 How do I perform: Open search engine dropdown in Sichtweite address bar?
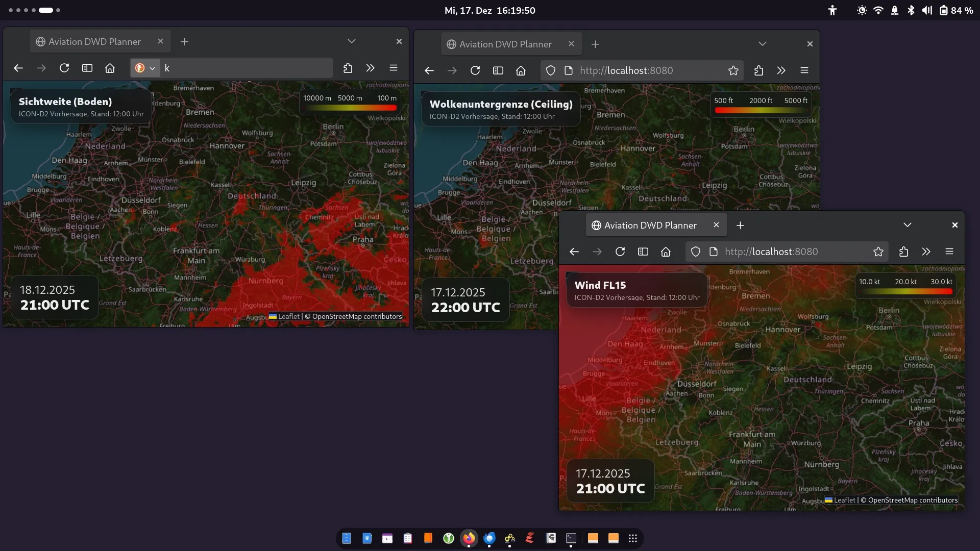pyautogui.click(x=145, y=68)
